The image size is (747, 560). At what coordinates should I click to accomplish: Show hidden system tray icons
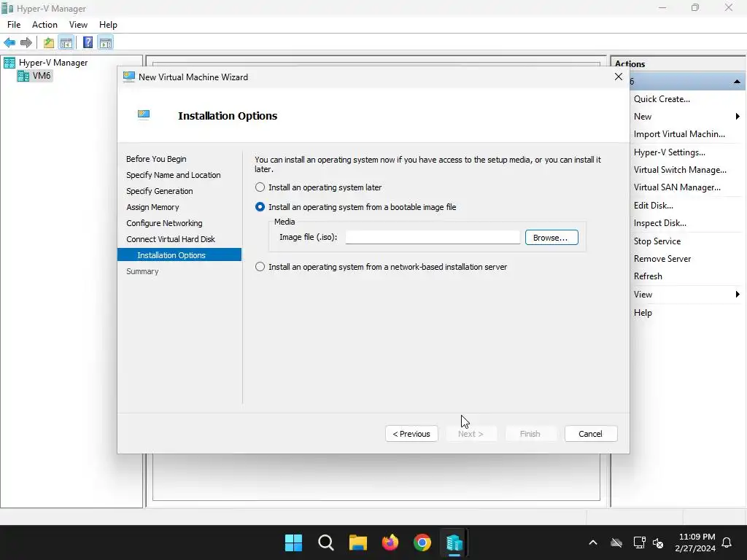coord(593,542)
